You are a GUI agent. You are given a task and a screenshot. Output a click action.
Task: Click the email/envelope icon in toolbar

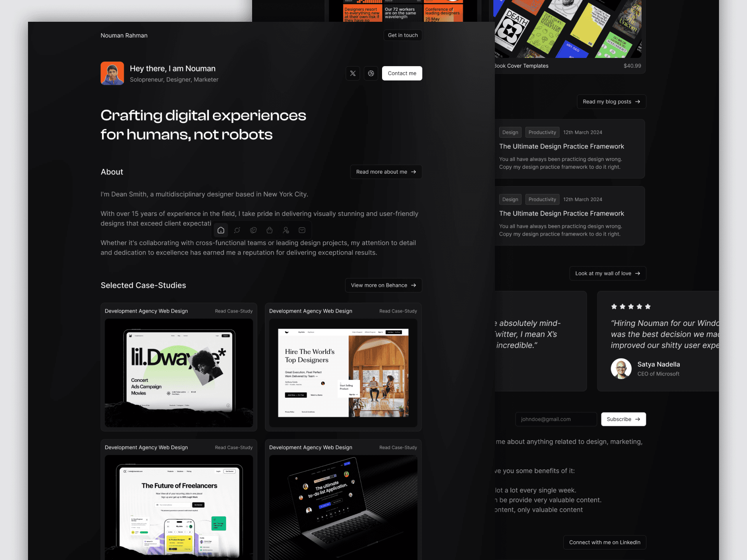pyautogui.click(x=302, y=230)
